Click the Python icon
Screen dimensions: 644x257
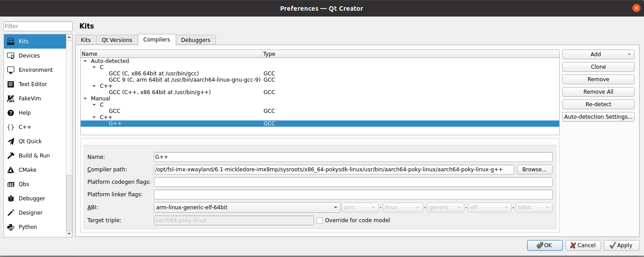pos(11,227)
